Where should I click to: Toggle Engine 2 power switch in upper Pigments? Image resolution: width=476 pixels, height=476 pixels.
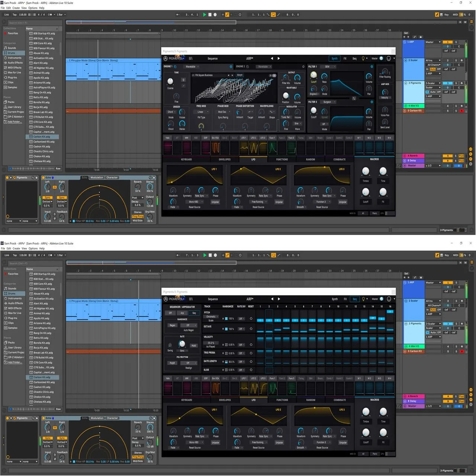pyautogui.click(x=303, y=67)
